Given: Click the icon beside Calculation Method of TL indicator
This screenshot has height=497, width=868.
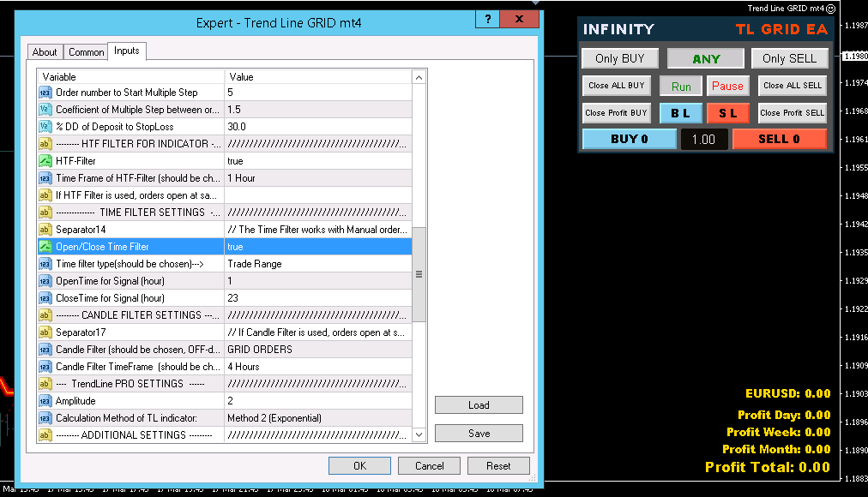Looking at the screenshot, I should coord(45,418).
